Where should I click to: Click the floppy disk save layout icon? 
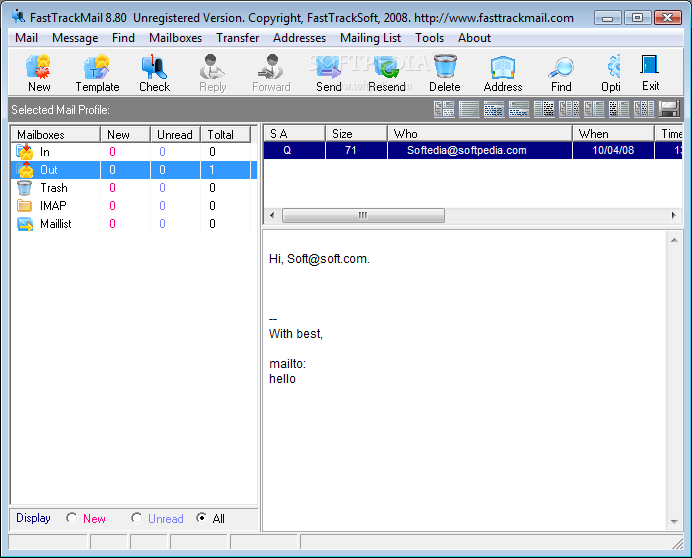[669, 109]
